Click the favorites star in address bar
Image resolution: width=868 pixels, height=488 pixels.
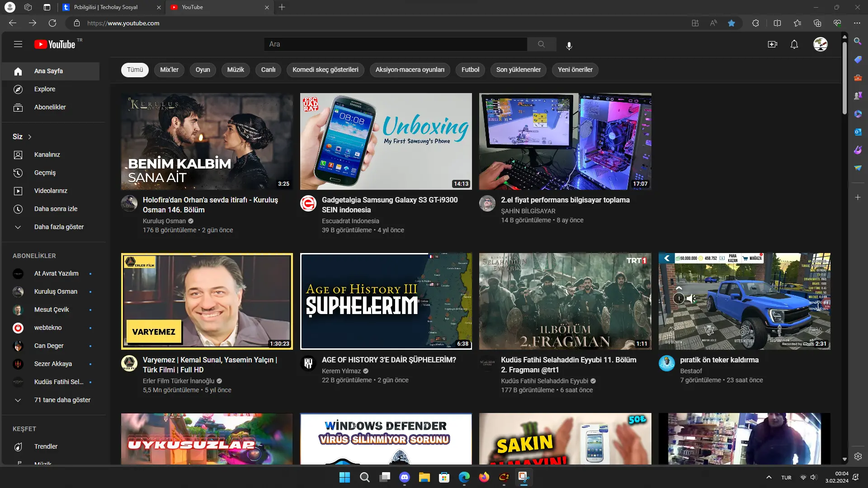click(731, 23)
